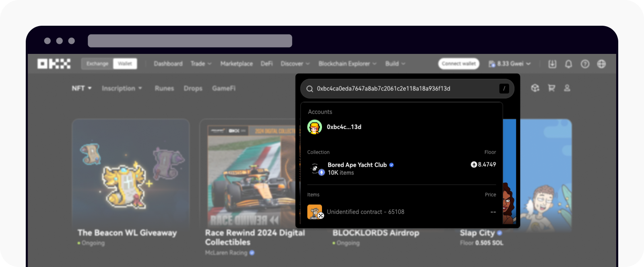This screenshot has height=267, width=644.
Task: Open the Dashboard menu item
Action: tap(168, 64)
